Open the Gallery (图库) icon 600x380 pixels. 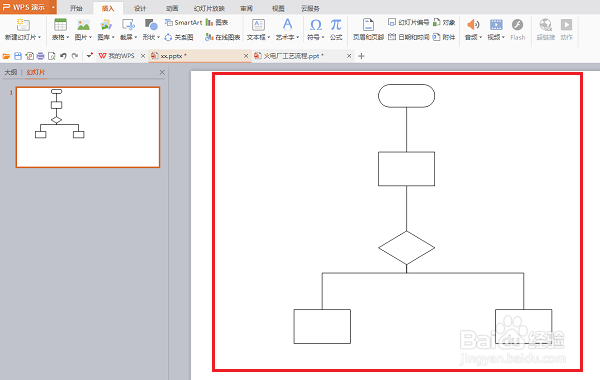(x=106, y=25)
